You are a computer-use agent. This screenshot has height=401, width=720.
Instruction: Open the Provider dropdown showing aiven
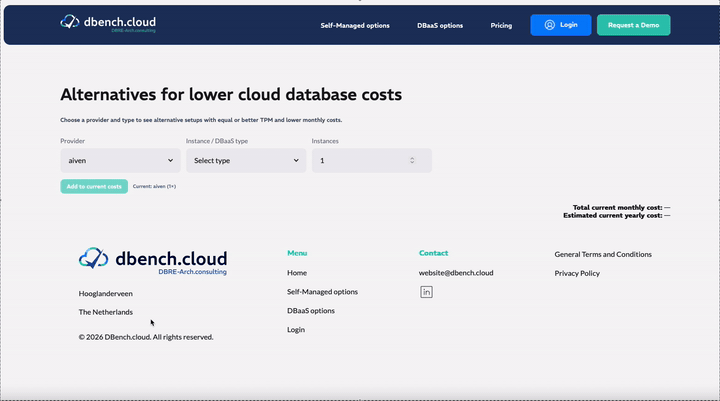pyautogui.click(x=120, y=160)
